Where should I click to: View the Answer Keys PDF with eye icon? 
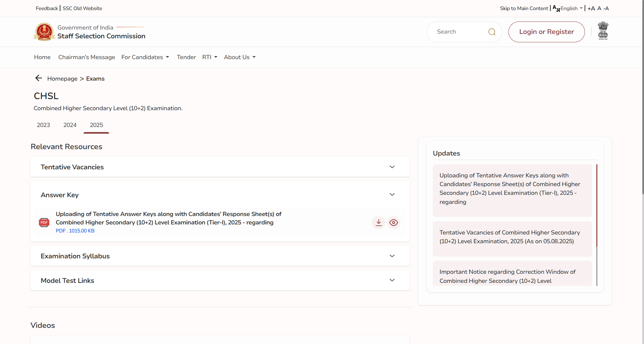pos(393,222)
